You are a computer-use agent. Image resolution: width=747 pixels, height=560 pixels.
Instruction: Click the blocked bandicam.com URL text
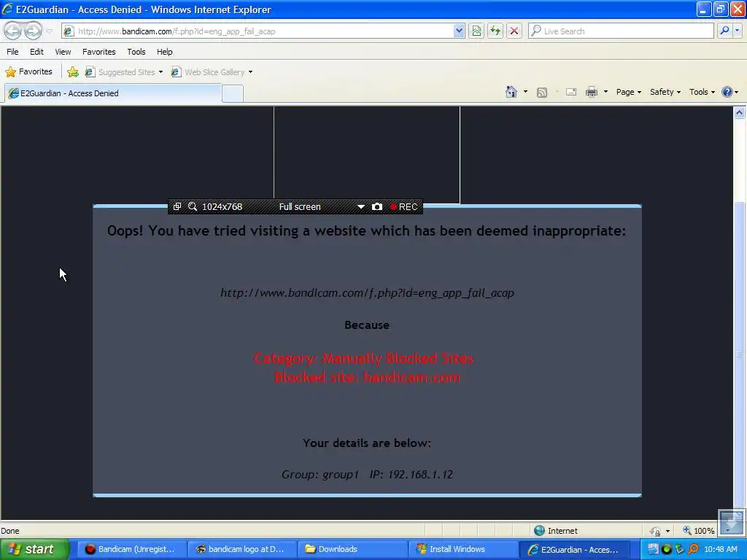368,293
